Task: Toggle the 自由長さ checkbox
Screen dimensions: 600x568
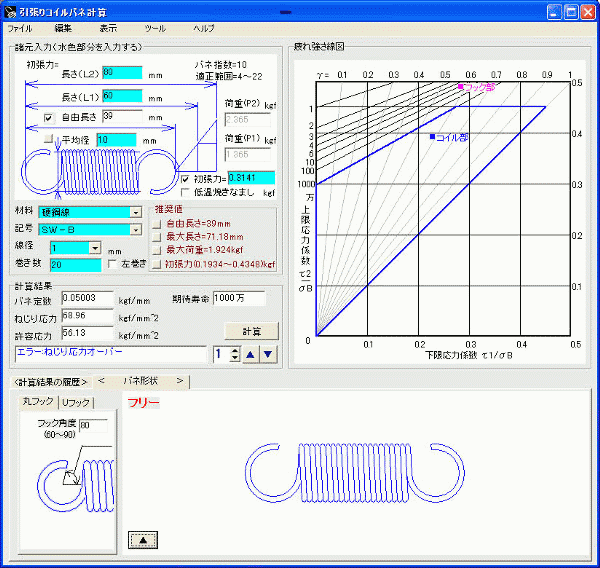Action: (47, 117)
